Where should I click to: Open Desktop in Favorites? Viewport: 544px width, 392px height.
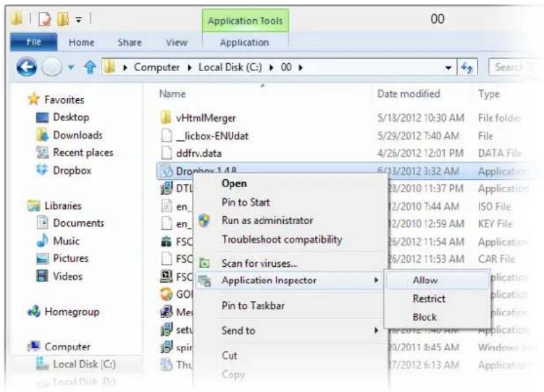tap(70, 117)
